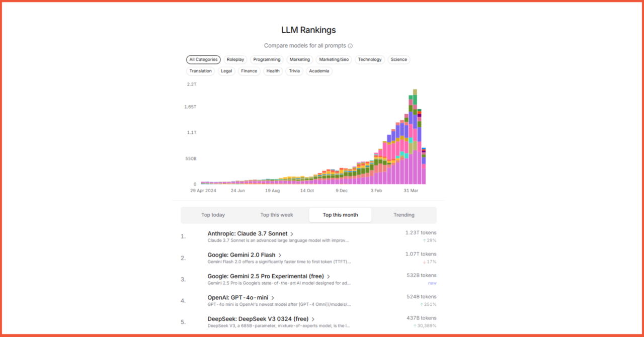Click the 17% decrease indicator
The width and height of the screenshot is (644, 337).
[x=430, y=262]
